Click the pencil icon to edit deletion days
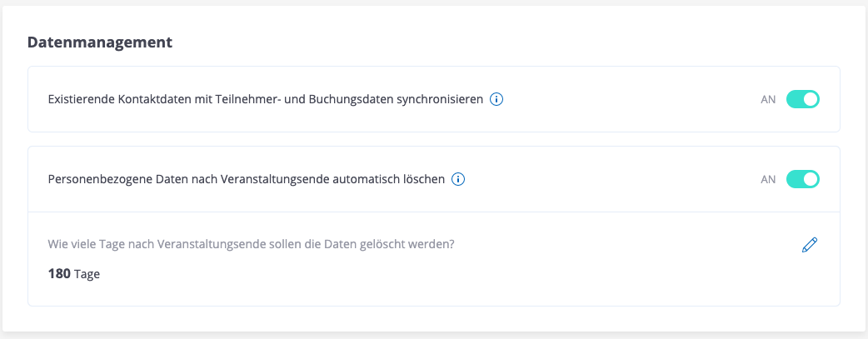The image size is (868, 339). (810, 245)
